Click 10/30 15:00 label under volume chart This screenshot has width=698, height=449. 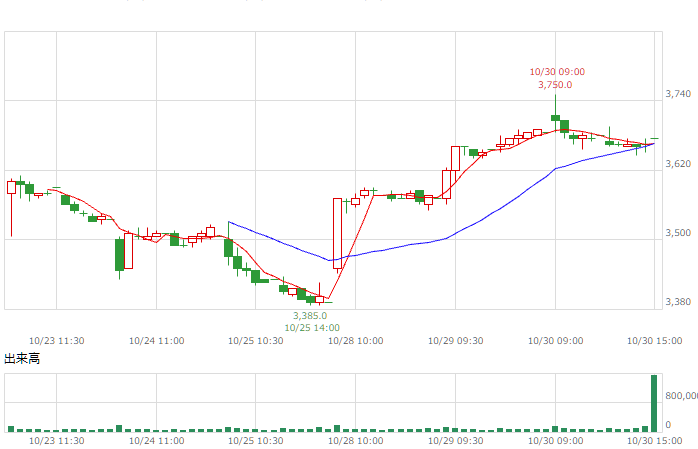coord(654,441)
